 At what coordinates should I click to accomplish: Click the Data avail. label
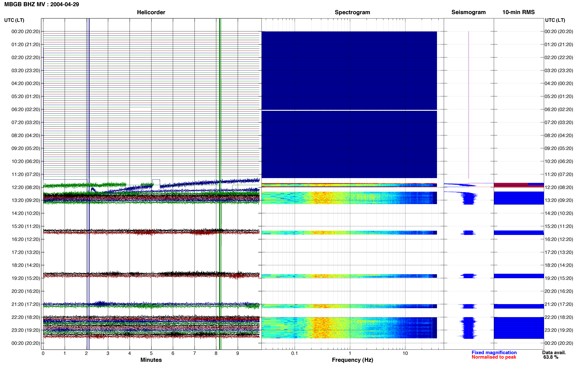point(554,352)
